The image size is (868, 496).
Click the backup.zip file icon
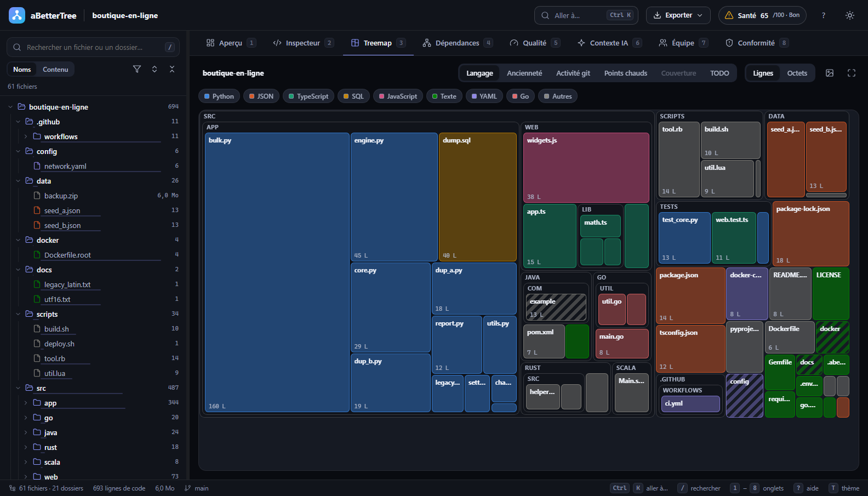coord(37,196)
